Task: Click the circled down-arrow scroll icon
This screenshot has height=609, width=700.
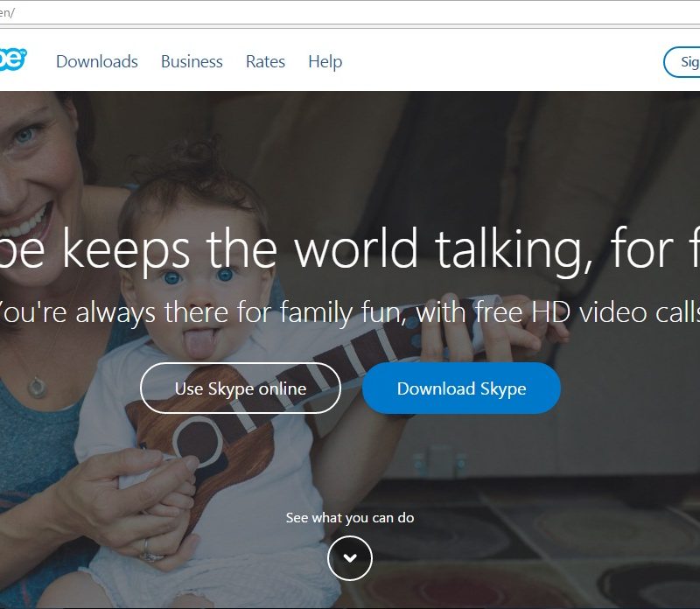Action: click(349, 558)
